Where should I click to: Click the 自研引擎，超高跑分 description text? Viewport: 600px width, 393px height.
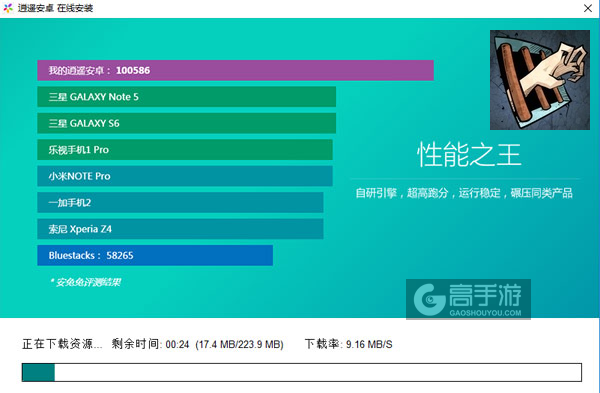click(464, 193)
